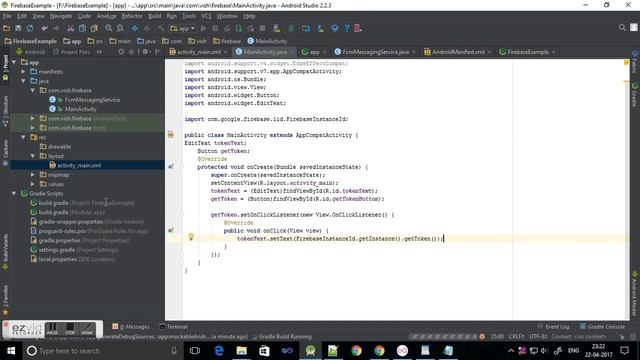
Task: Open the Project Structure toolbar icon
Action: [306, 28]
